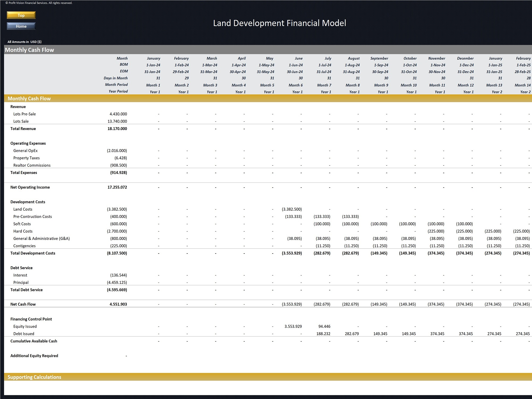Select the Principal total (4.459.125) cell
The height and width of the screenshot is (399, 532).
point(117,282)
